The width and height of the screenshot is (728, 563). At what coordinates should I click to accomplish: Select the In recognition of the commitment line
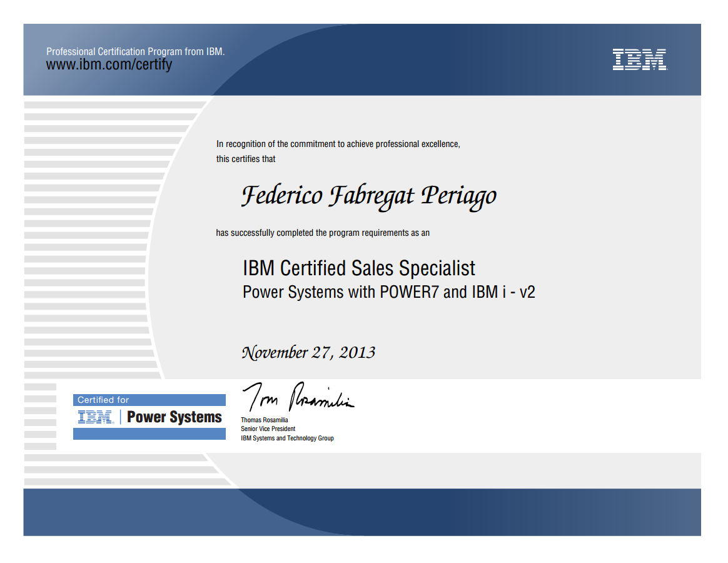coord(338,144)
